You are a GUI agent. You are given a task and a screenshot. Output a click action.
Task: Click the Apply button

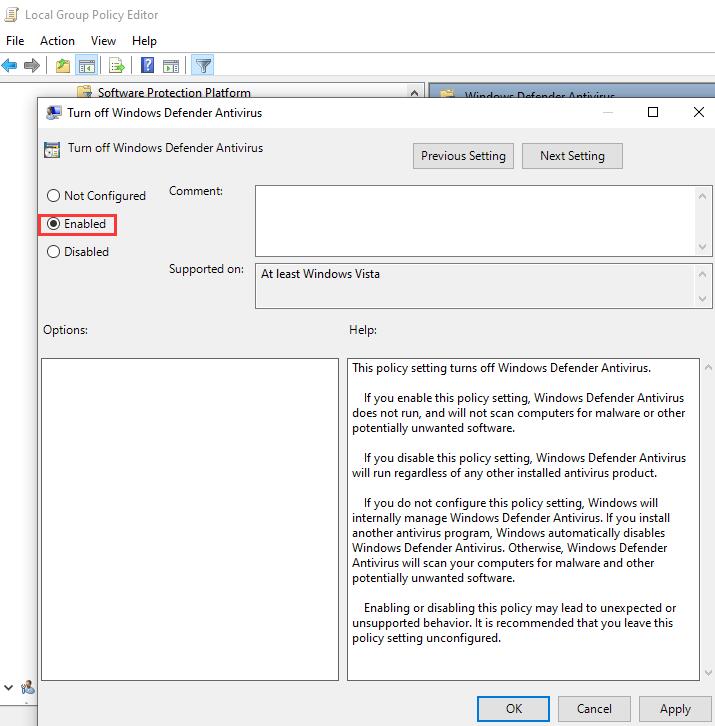pyautogui.click(x=675, y=709)
